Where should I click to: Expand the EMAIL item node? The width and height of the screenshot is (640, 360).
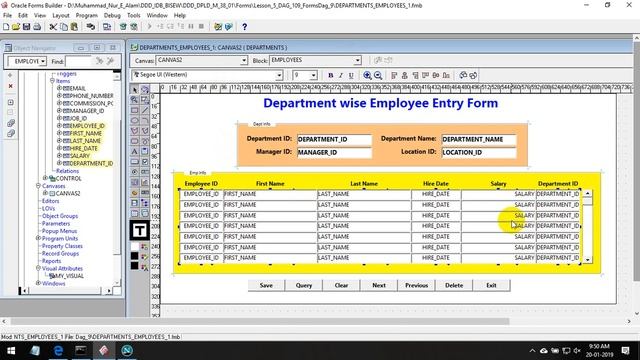[x=59, y=88]
